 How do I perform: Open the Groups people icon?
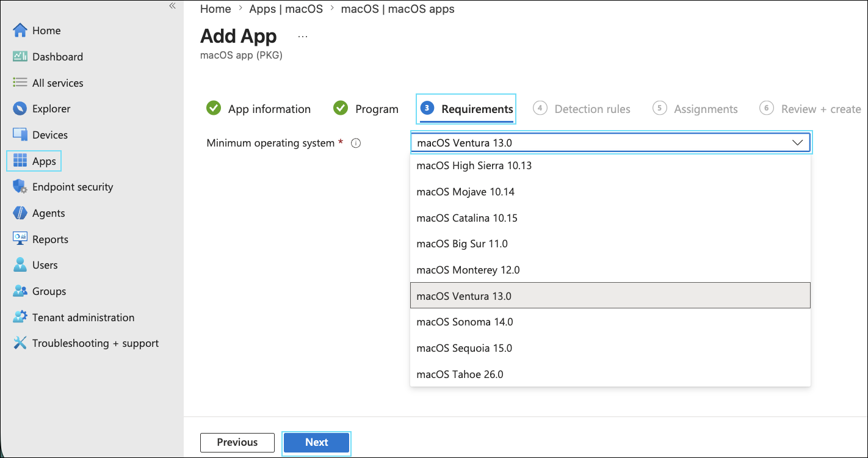20,291
